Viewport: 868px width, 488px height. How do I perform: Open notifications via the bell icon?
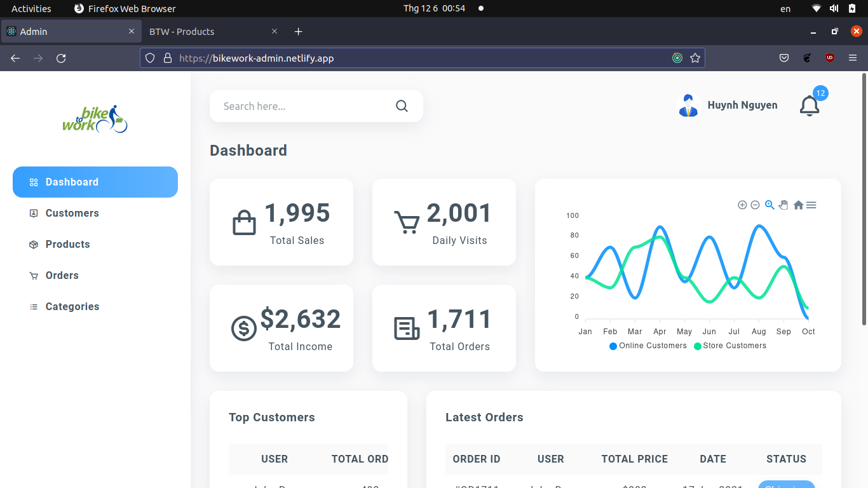(809, 105)
